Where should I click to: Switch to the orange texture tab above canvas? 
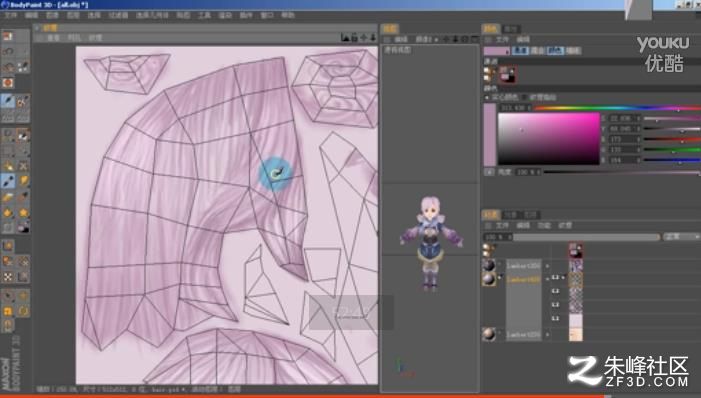(x=50, y=28)
